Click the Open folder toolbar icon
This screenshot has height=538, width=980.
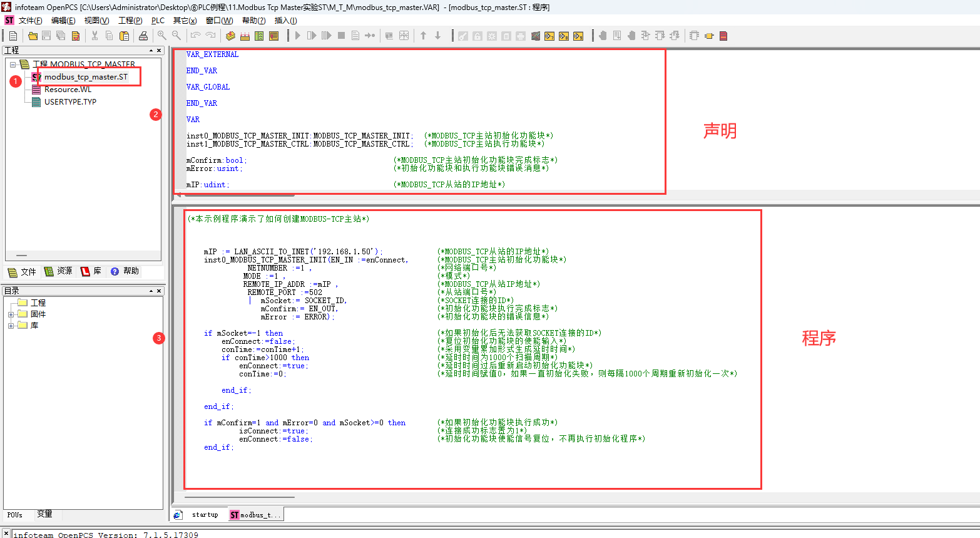click(x=33, y=36)
